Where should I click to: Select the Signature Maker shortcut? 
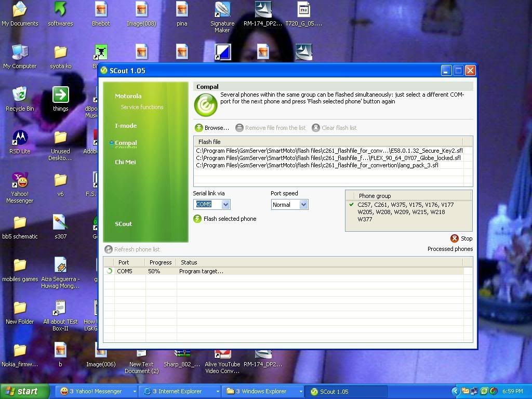coord(222,17)
